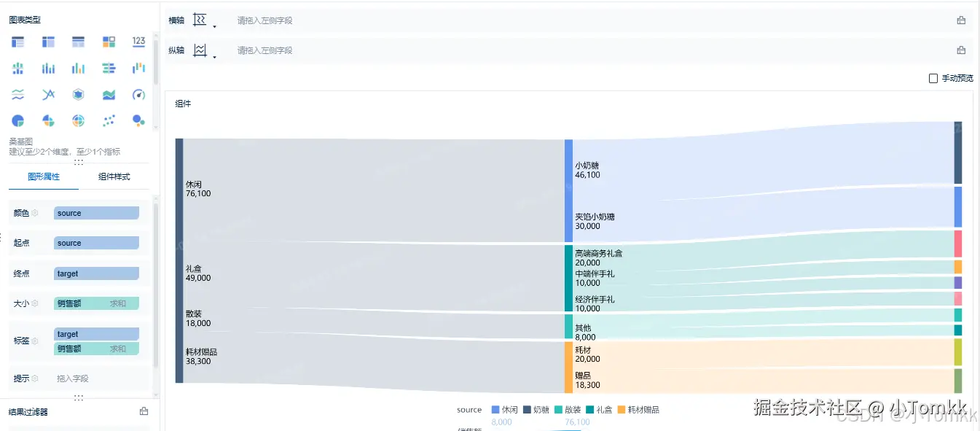This screenshot has height=431, width=980.
Task: Open the source field dropdown in 起点 row
Action: (x=96, y=243)
